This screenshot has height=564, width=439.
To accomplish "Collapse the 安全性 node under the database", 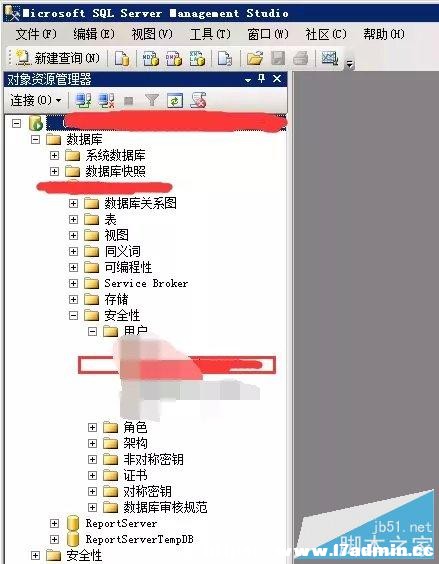I will pos(73,315).
